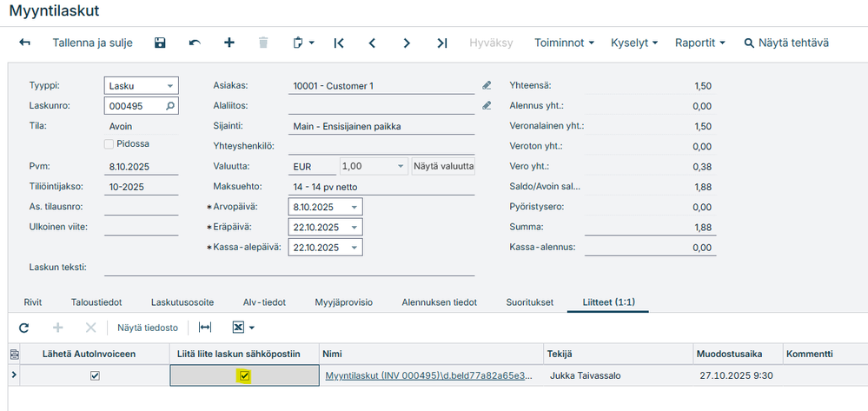Screen dimensions: 868x411
Task: Click the Pvm field showing 8.10.2025
Action: pyautogui.click(x=141, y=167)
